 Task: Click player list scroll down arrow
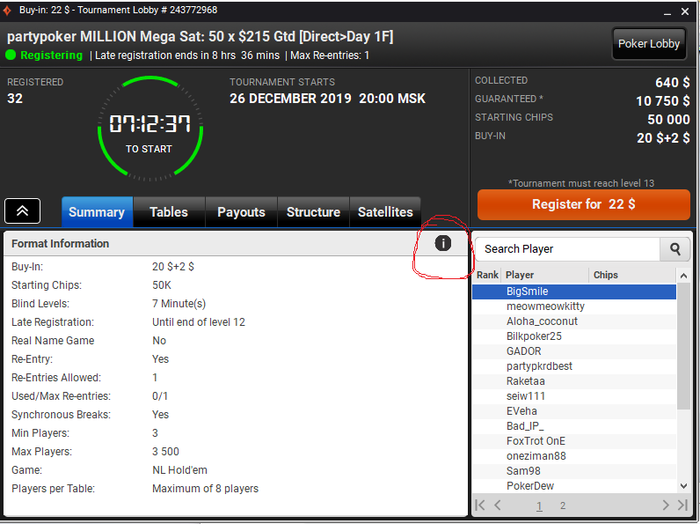[x=683, y=486]
